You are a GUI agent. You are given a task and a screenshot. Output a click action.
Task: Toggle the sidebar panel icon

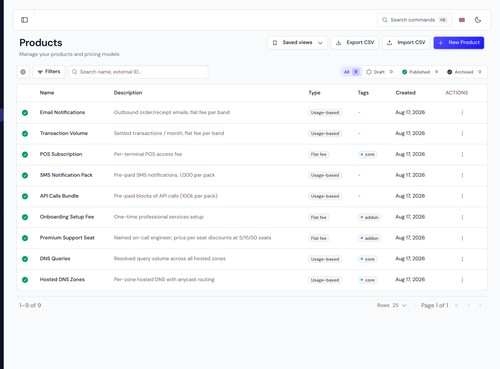pyautogui.click(x=24, y=20)
